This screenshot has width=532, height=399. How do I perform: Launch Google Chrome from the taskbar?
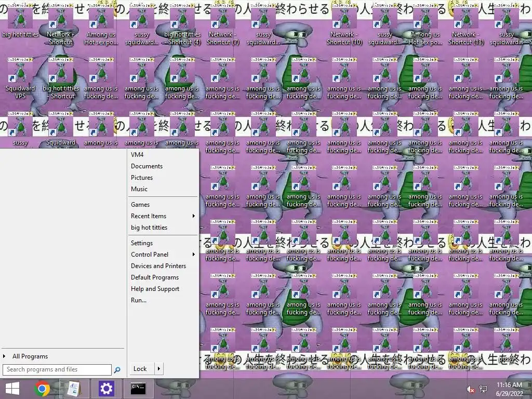42,389
